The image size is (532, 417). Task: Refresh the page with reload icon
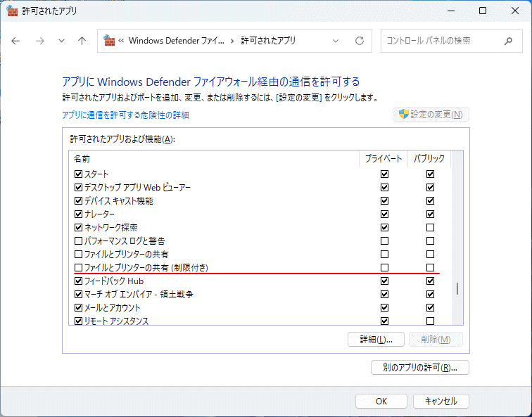pyautogui.click(x=360, y=41)
